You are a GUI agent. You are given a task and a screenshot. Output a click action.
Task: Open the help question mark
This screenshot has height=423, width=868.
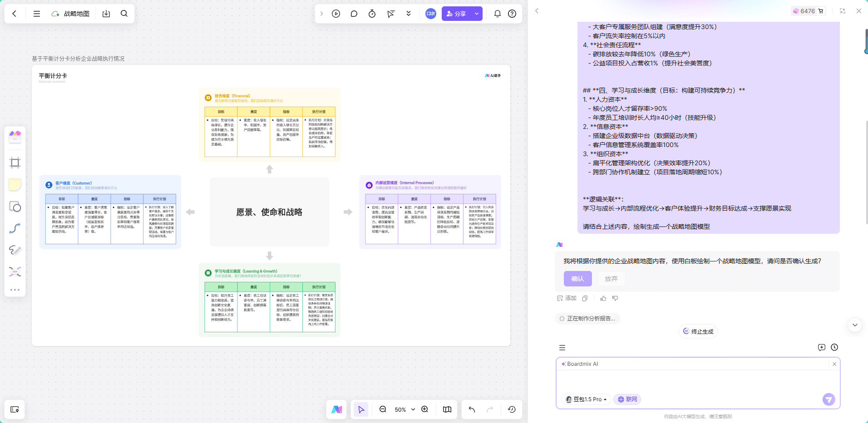[x=512, y=14]
